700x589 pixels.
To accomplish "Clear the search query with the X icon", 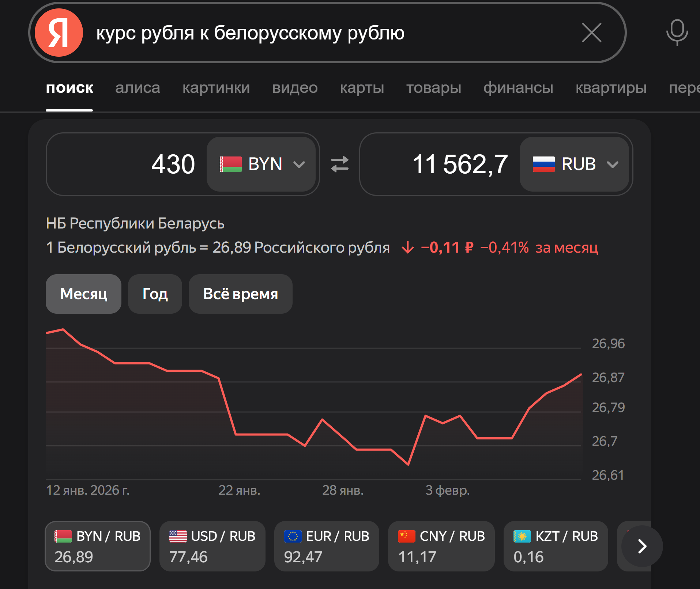I will coord(591,33).
